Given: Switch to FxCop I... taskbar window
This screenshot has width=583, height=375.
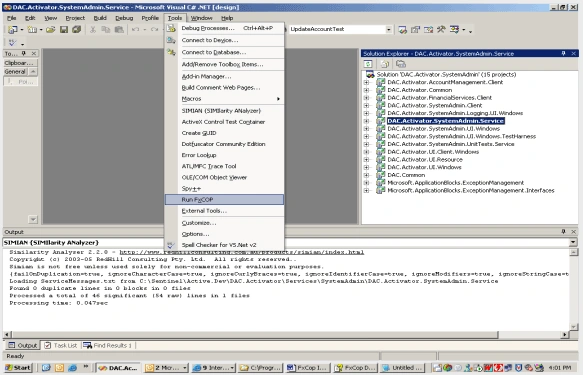Looking at the screenshot, I should point(308,368).
